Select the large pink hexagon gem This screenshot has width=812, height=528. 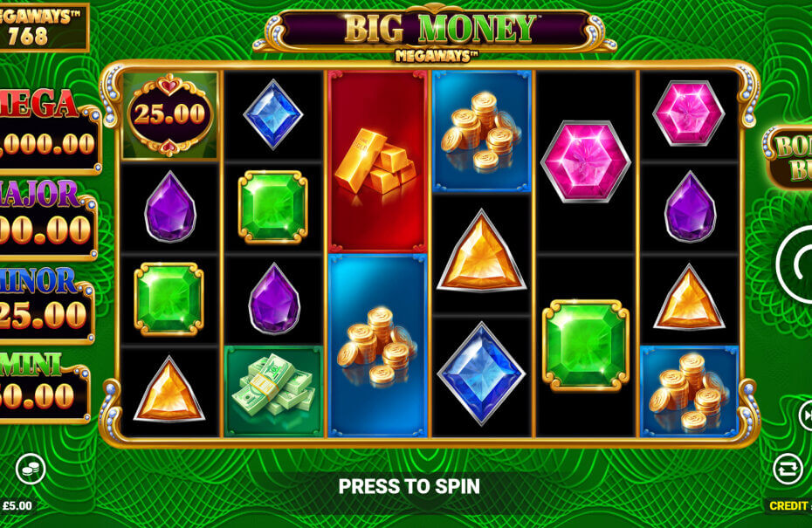585,161
